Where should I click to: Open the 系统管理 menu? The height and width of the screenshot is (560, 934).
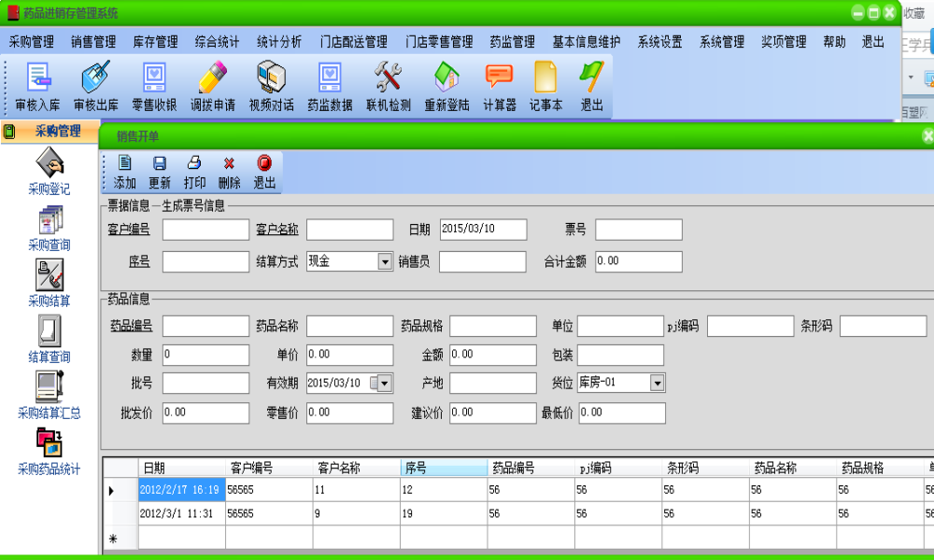coord(722,42)
